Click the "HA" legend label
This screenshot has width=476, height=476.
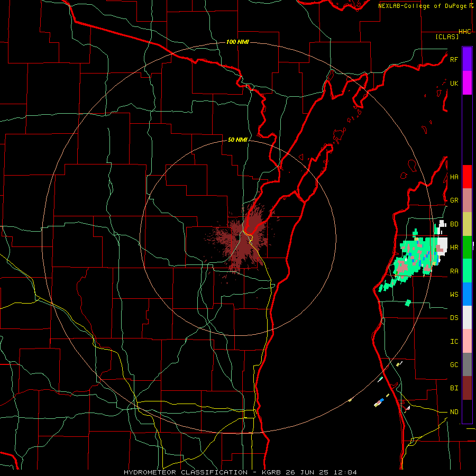tap(454, 177)
